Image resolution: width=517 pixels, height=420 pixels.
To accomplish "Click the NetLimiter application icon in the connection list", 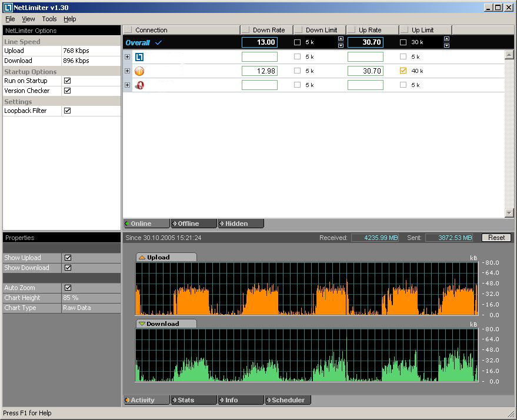I will pos(139,57).
